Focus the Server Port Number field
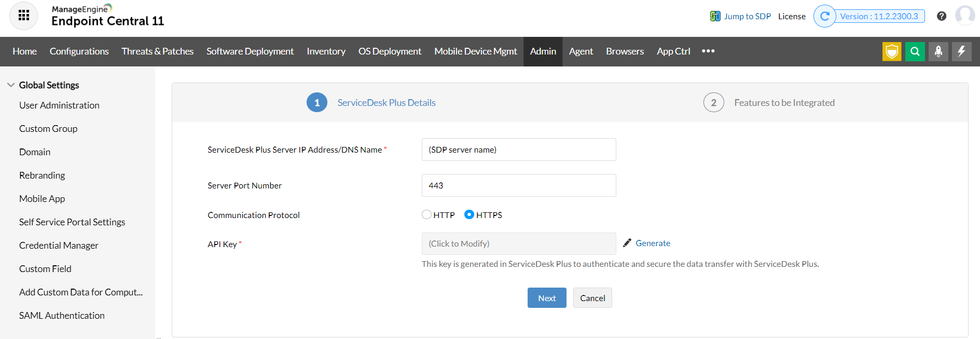 pyautogui.click(x=518, y=185)
